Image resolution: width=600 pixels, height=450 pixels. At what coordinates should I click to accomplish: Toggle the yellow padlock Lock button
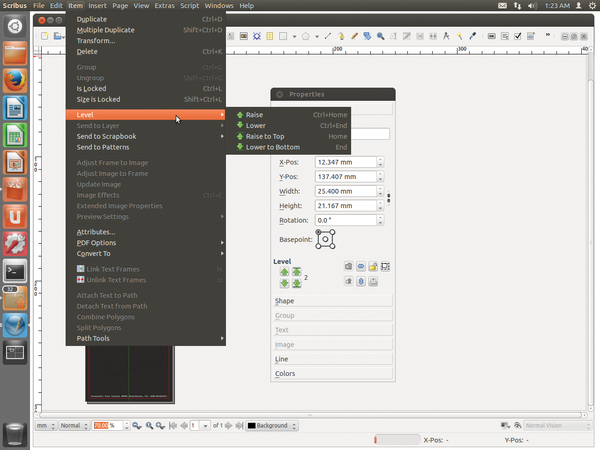[373, 266]
